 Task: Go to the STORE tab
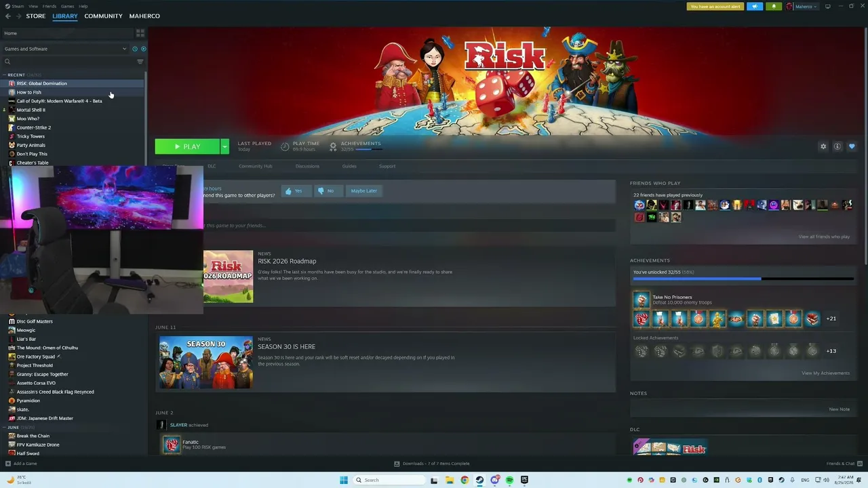click(36, 16)
